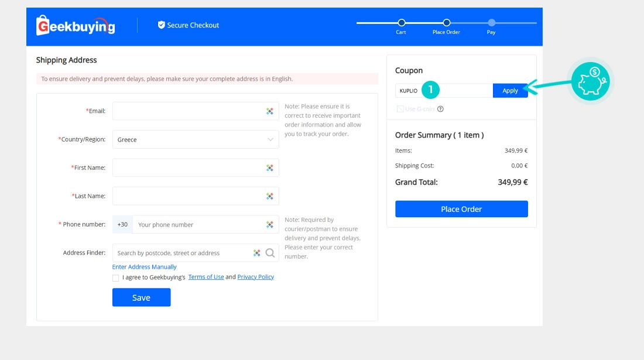644x360 pixels.
Task: Agree to Geekbuying's terms checkbox
Action: (x=116, y=278)
